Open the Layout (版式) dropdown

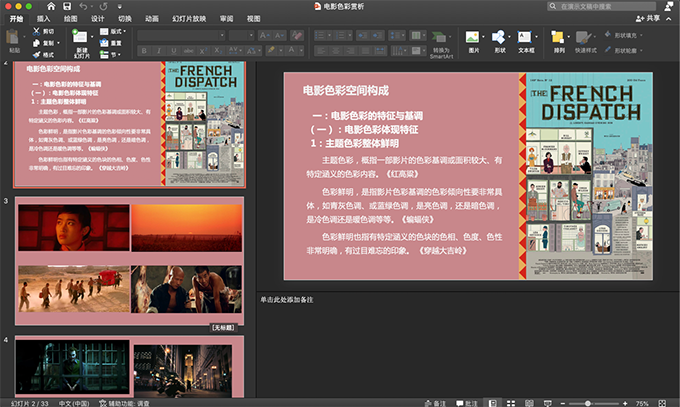[113, 31]
